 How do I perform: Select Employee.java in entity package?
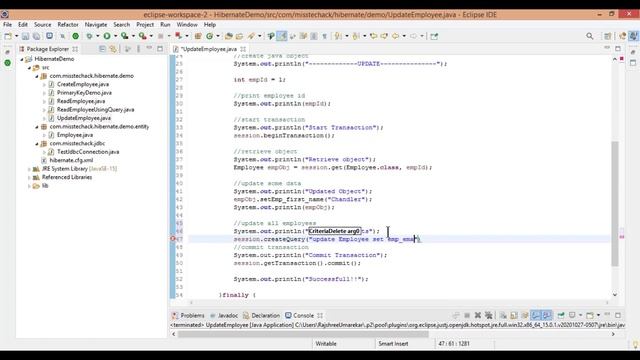[x=75, y=135]
